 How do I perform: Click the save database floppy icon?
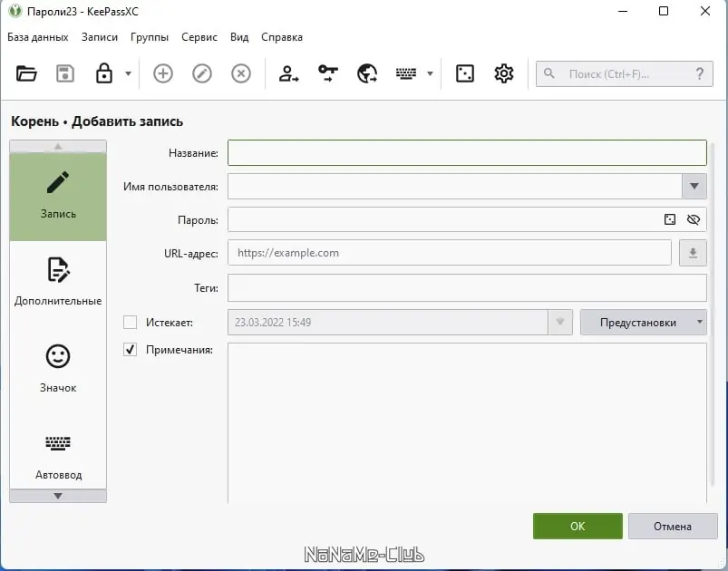(x=65, y=73)
